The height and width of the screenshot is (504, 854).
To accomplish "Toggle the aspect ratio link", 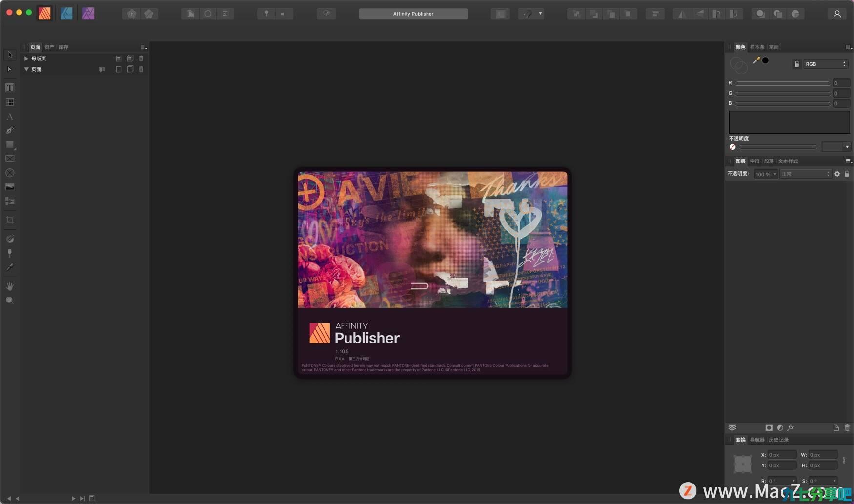I will [x=844, y=460].
